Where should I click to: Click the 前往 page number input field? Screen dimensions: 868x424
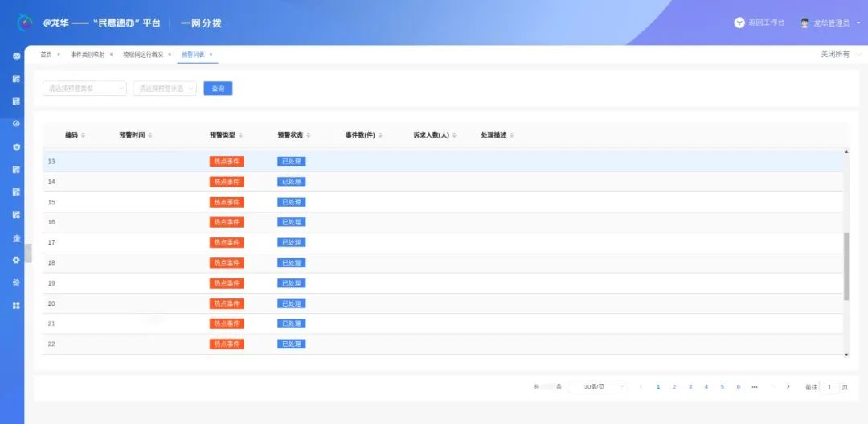829,387
